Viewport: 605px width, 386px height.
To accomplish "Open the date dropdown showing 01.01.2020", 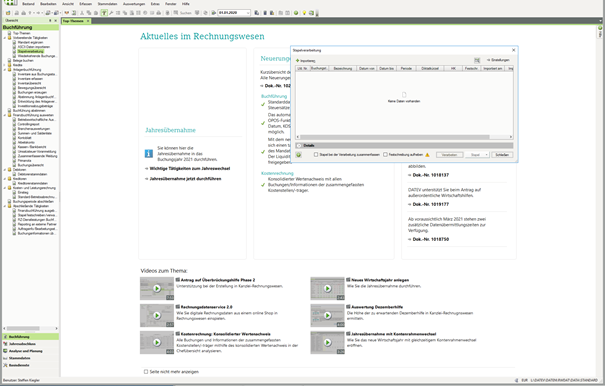I will pyautogui.click(x=248, y=13).
